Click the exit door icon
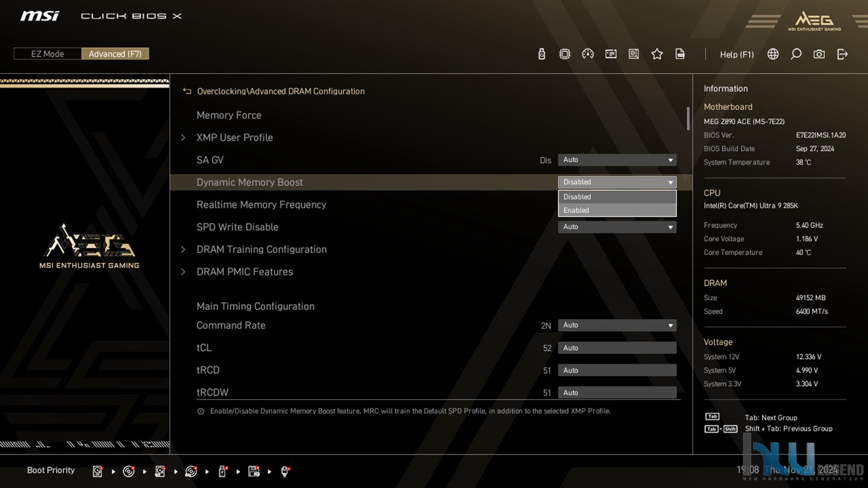 [x=842, y=54]
